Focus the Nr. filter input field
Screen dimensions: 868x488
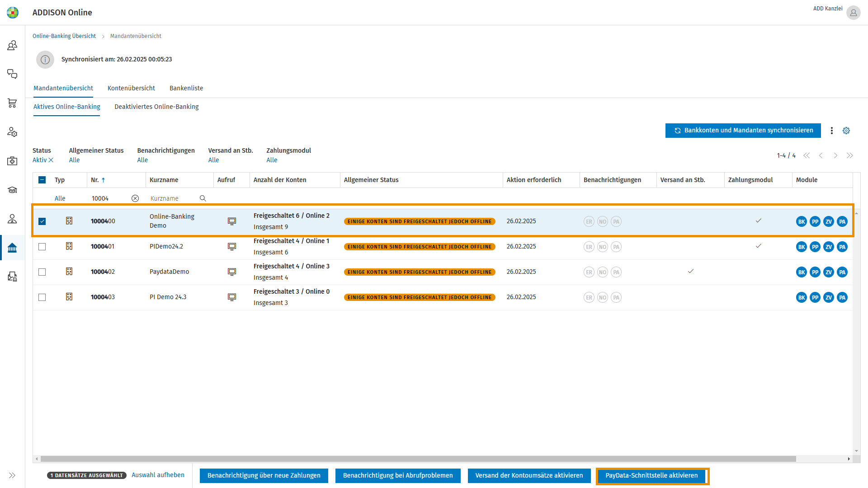click(110, 198)
